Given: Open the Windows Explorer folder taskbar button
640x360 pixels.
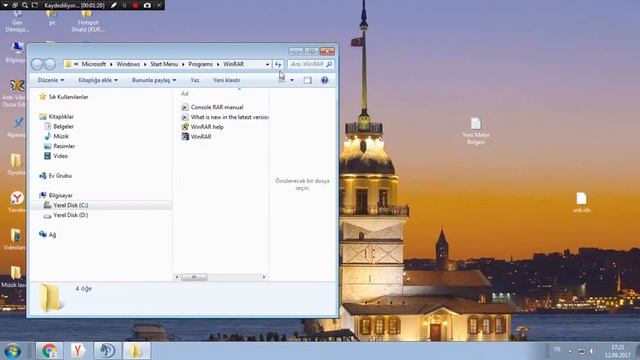Looking at the screenshot, I should click(137, 351).
